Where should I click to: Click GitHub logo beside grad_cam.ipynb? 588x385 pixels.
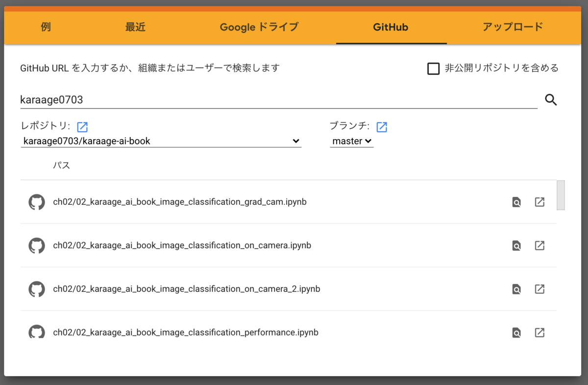click(x=37, y=202)
